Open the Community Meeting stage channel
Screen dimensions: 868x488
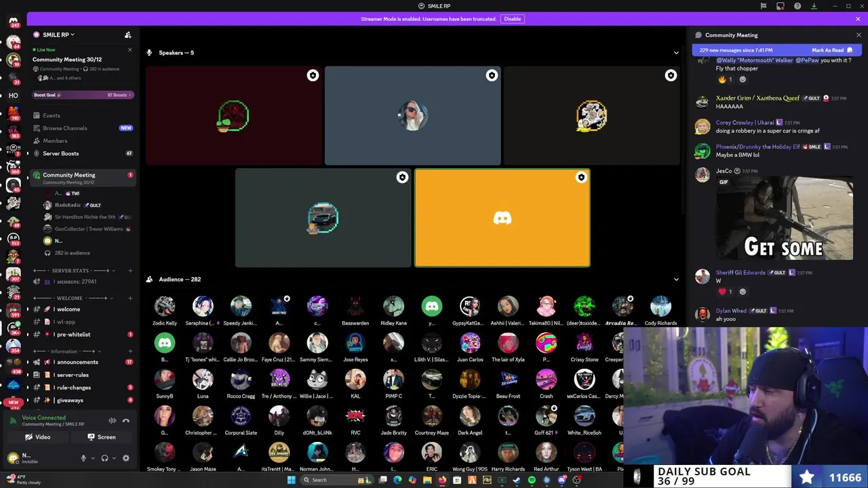point(83,178)
